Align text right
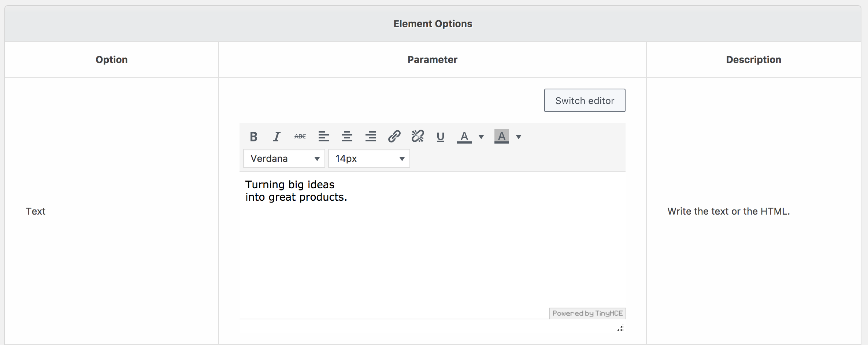Image resolution: width=868 pixels, height=345 pixels. tap(370, 137)
